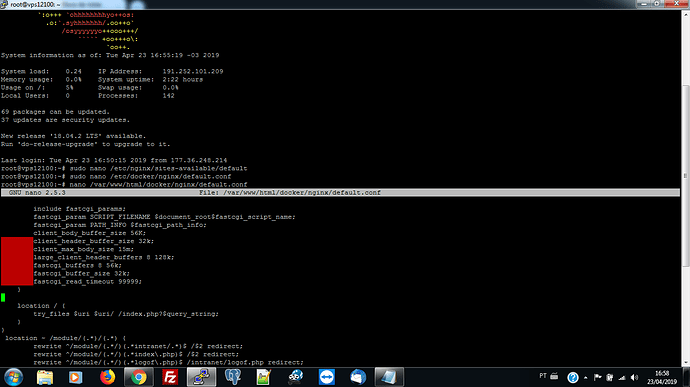Image resolution: width=690 pixels, height=387 pixels.
Task: Click the 'sudo nano /etc/docker/nginx/default.conf' command
Action: click(x=150, y=177)
